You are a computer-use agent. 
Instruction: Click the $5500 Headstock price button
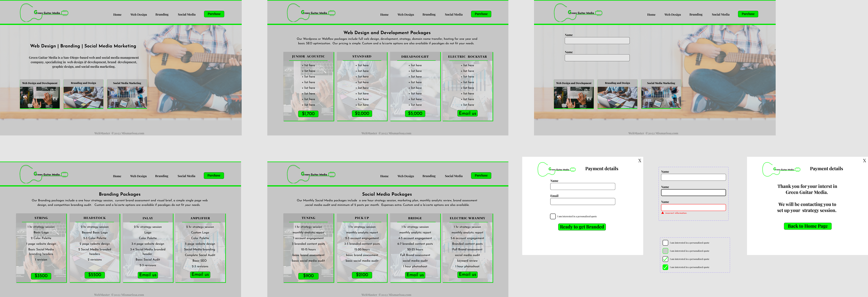(94, 275)
